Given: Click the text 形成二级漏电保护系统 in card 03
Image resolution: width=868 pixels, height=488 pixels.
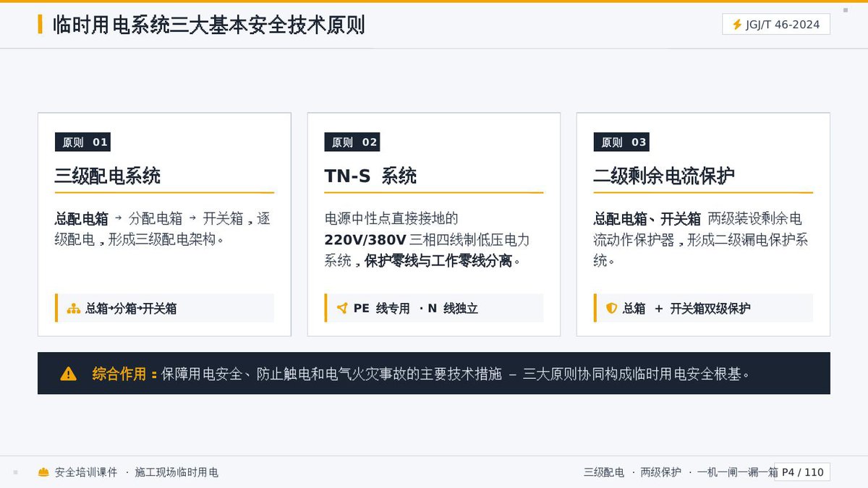Looking at the screenshot, I should [x=700, y=249].
